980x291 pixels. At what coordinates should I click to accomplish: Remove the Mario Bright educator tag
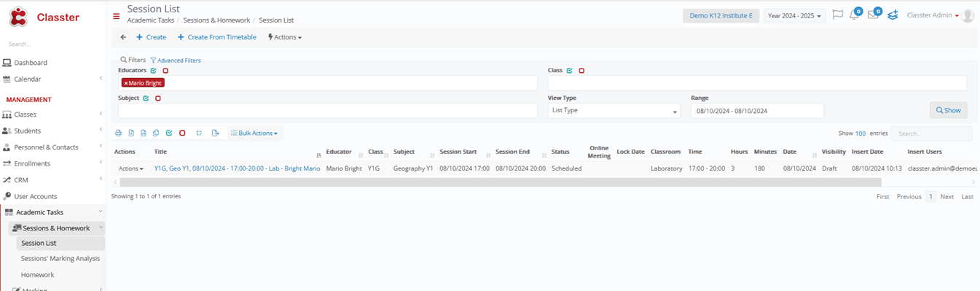(x=125, y=83)
